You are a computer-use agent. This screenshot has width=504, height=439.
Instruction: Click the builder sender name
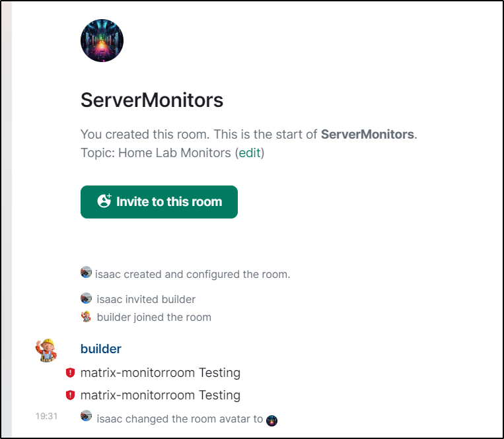[x=100, y=349]
